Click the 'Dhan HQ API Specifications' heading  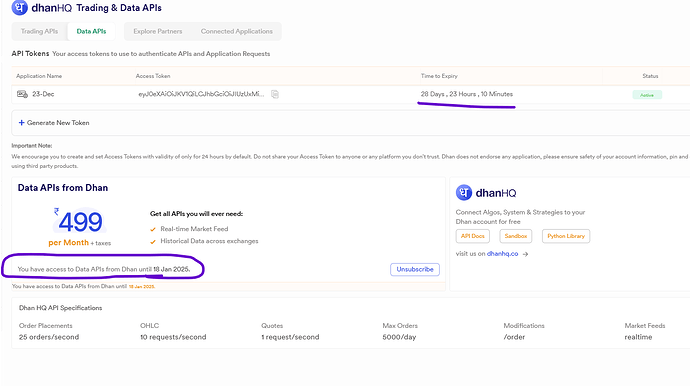pos(60,308)
